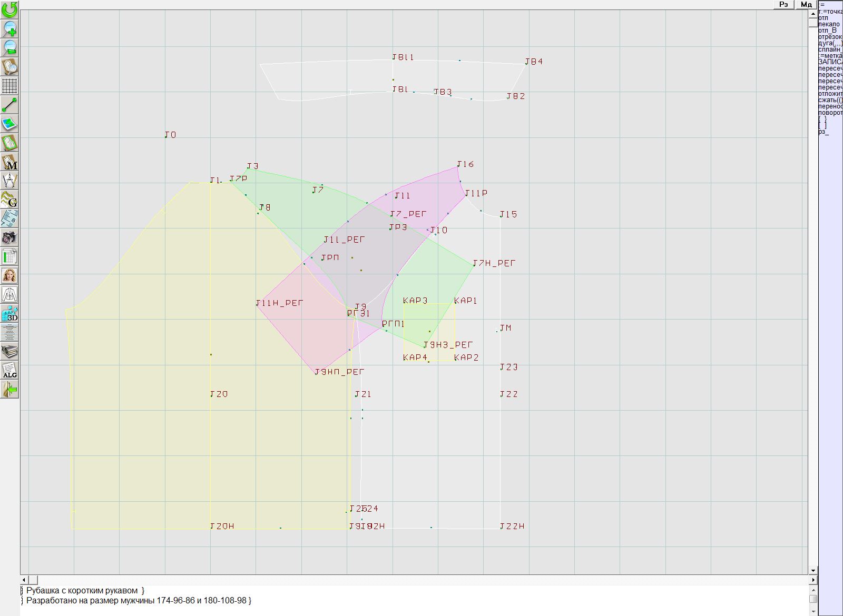The image size is (843, 616).
Task: Click the exit door icon
Action: coord(9,389)
